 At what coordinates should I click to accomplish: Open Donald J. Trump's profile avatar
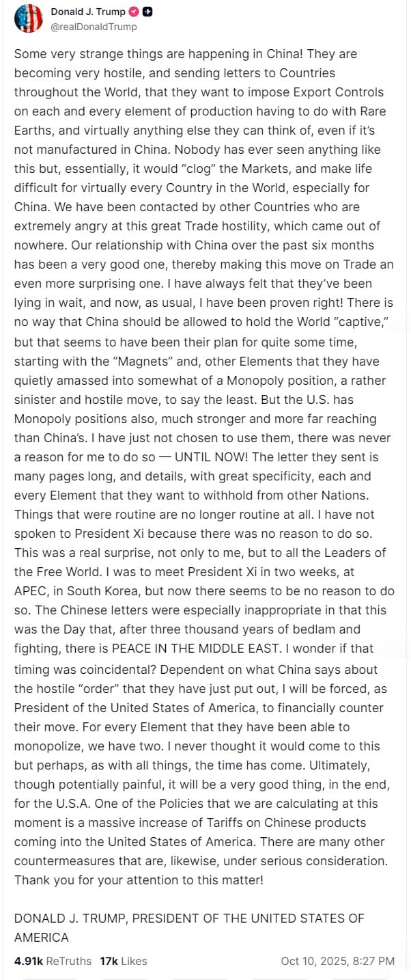(x=28, y=18)
